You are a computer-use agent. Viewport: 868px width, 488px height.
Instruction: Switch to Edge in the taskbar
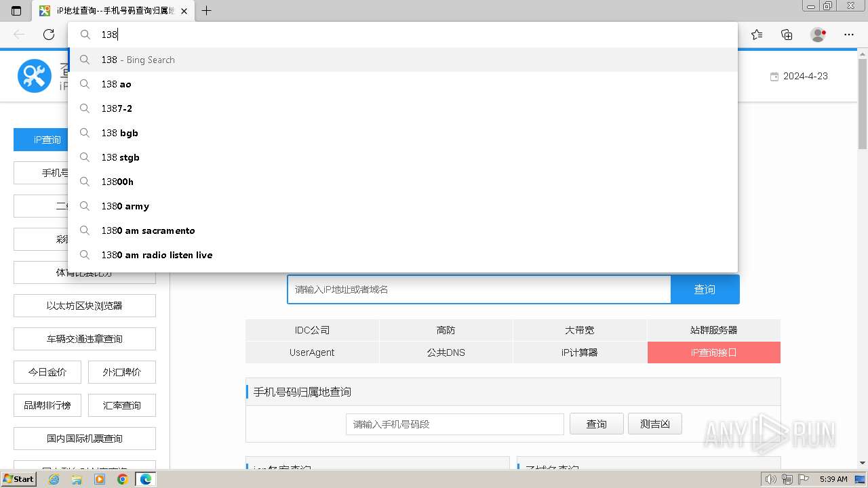pos(145,479)
